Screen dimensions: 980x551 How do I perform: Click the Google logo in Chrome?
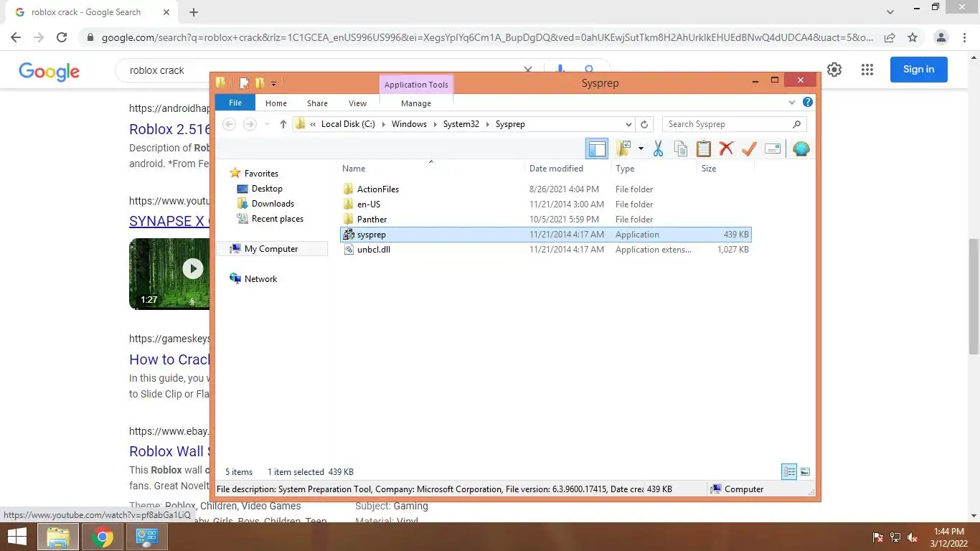click(49, 71)
